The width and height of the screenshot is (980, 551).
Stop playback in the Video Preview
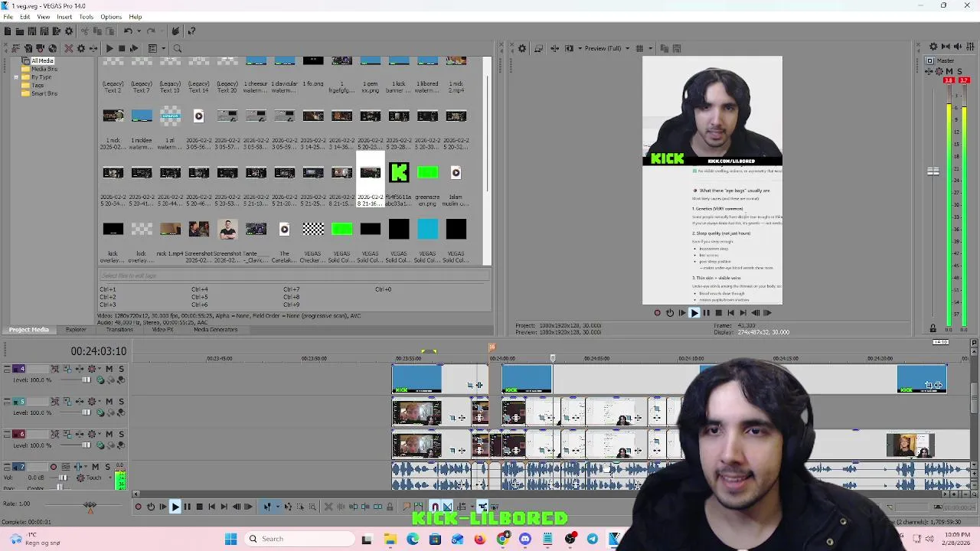pos(718,312)
